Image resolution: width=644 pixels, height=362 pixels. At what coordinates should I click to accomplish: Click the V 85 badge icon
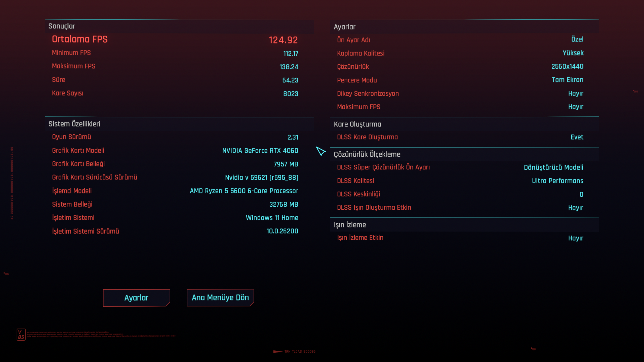21,335
